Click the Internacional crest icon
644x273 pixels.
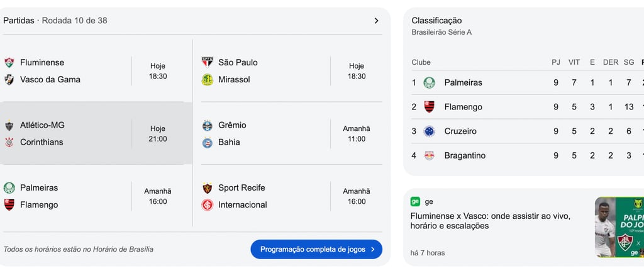tap(207, 204)
